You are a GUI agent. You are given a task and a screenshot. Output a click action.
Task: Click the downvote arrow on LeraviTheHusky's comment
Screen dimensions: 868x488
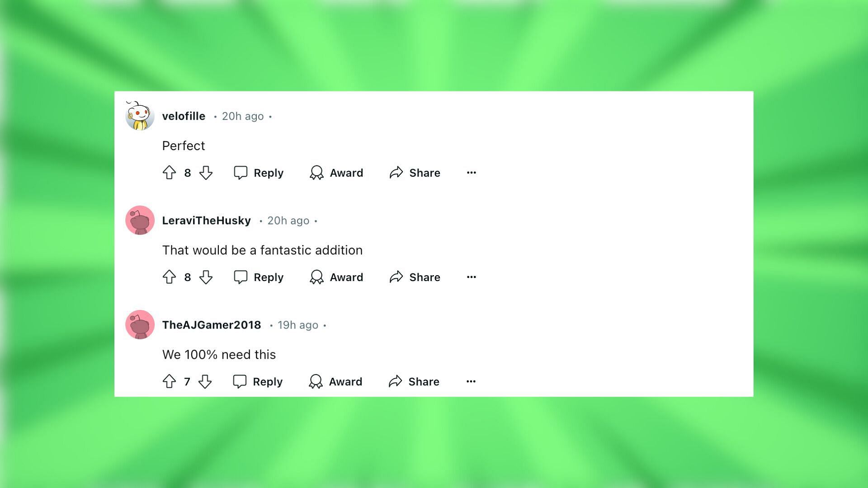(x=205, y=277)
